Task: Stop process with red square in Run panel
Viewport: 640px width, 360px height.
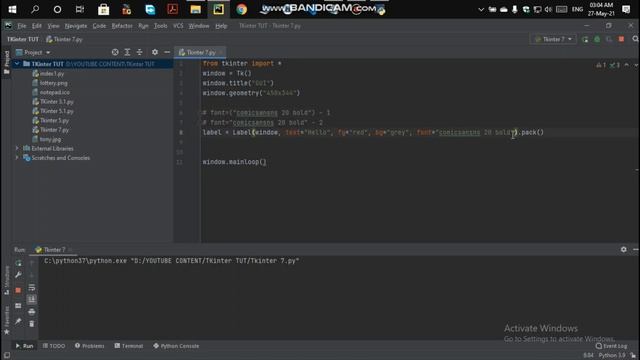Action: pos(18,290)
